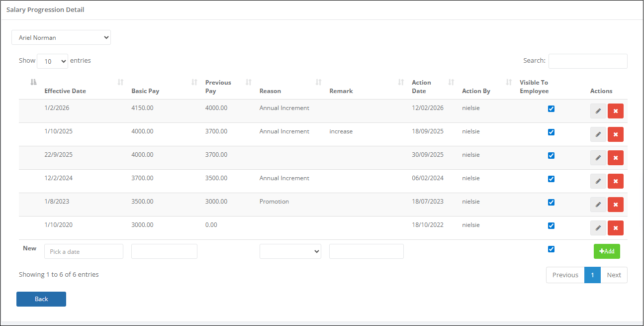Click the 18/10/2022 action date

pos(428,225)
